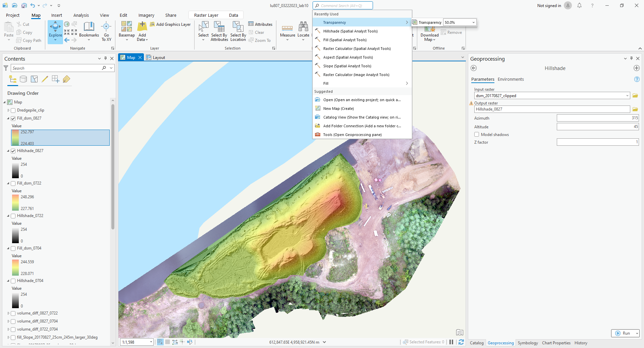
Task: Switch to List By Editing view
Action: (x=45, y=79)
